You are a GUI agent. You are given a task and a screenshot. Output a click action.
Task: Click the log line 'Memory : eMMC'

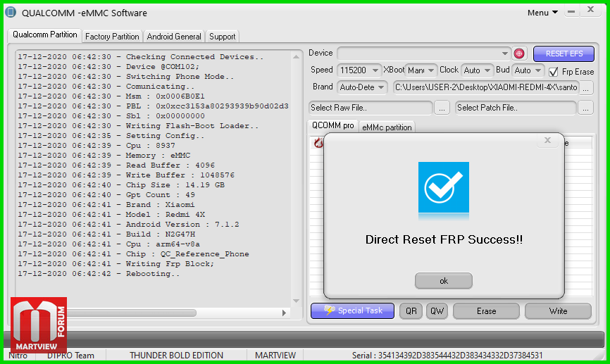[104, 156]
